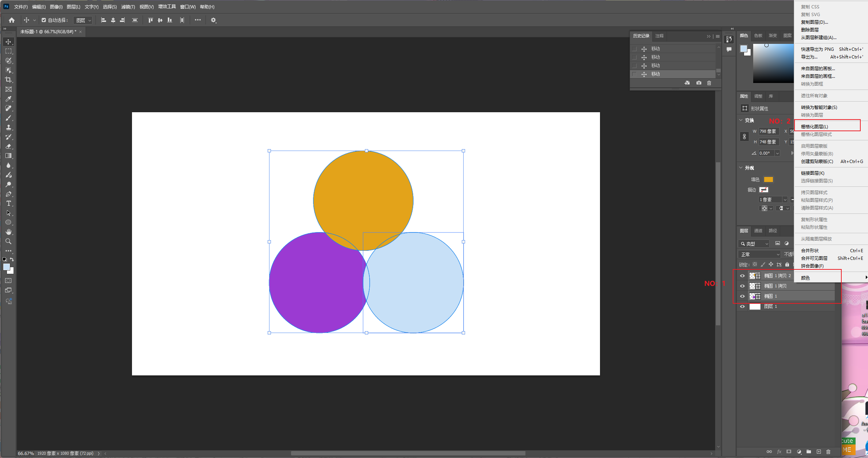
Task: Choose 栅格化图层(L) from context menu
Action: pos(815,126)
